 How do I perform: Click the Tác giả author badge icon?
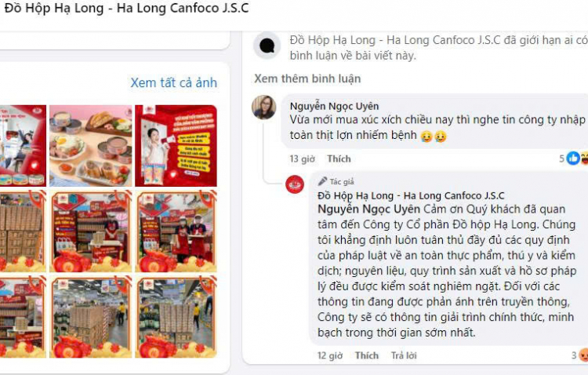[x=322, y=181]
